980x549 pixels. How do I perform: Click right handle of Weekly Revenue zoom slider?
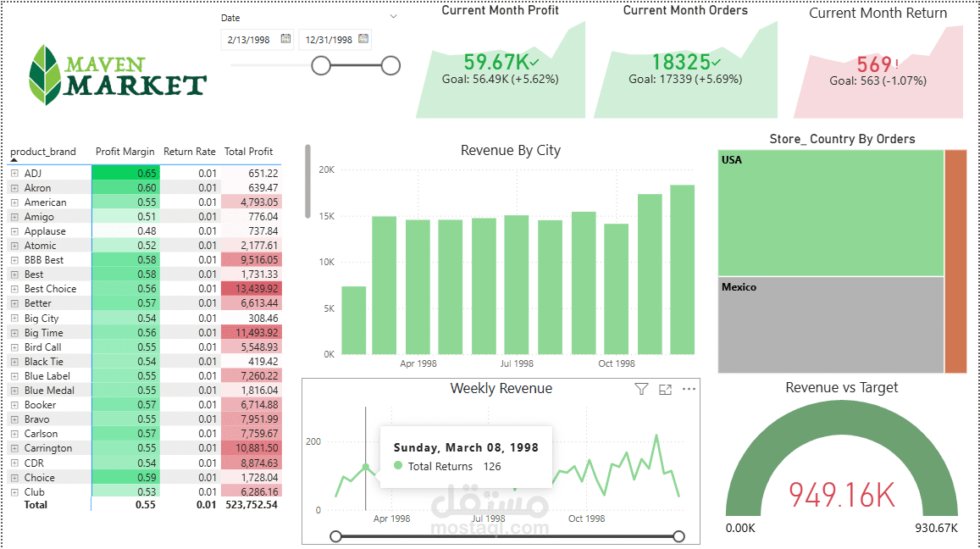pyautogui.click(x=678, y=536)
